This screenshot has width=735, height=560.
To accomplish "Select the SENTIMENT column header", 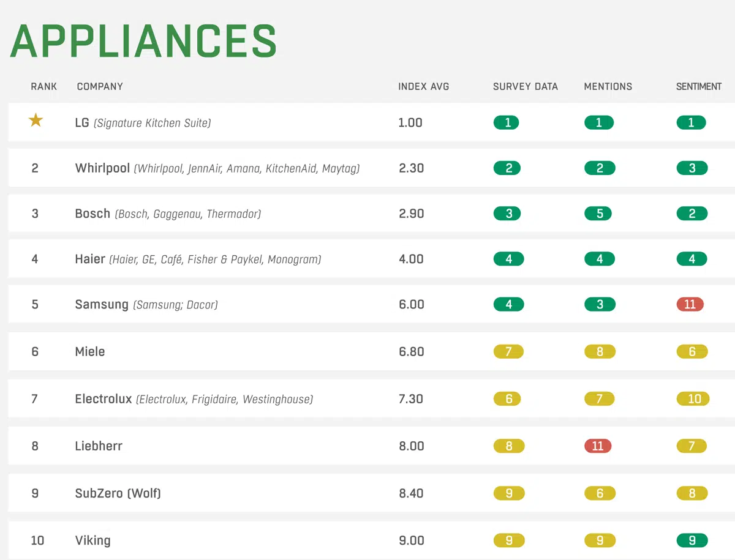I will 699,86.
